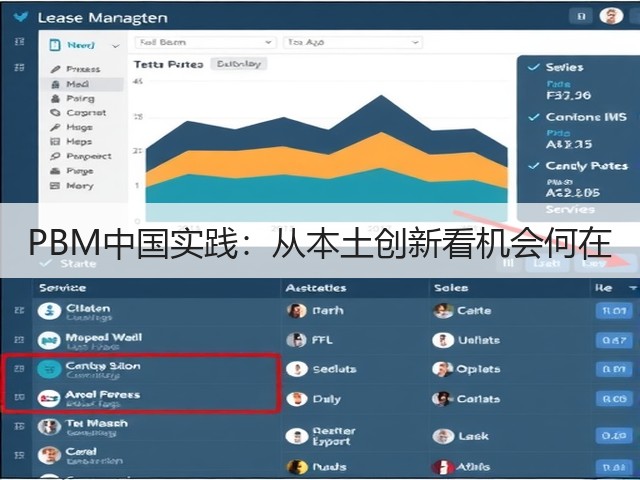Open the Fel Barn dropdown
This screenshot has width=640, height=480.
[205, 42]
